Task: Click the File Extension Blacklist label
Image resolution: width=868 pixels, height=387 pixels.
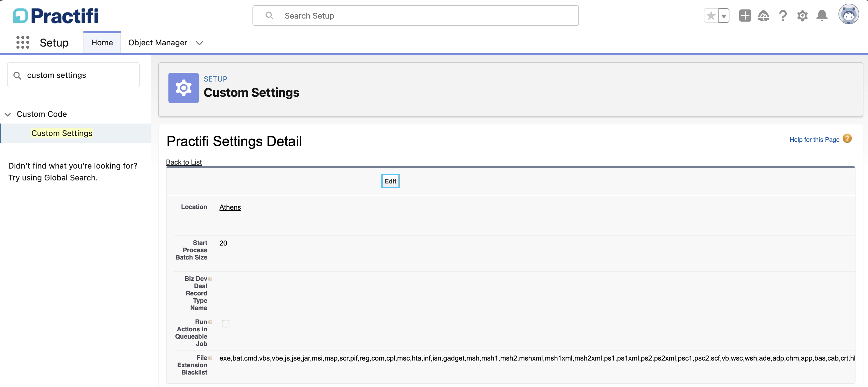Action: (x=192, y=365)
